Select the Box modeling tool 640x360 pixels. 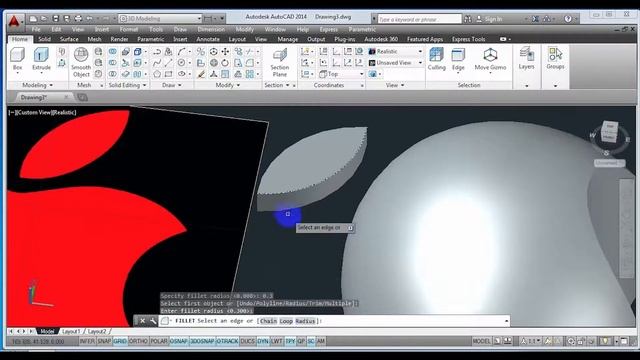coord(18,59)
